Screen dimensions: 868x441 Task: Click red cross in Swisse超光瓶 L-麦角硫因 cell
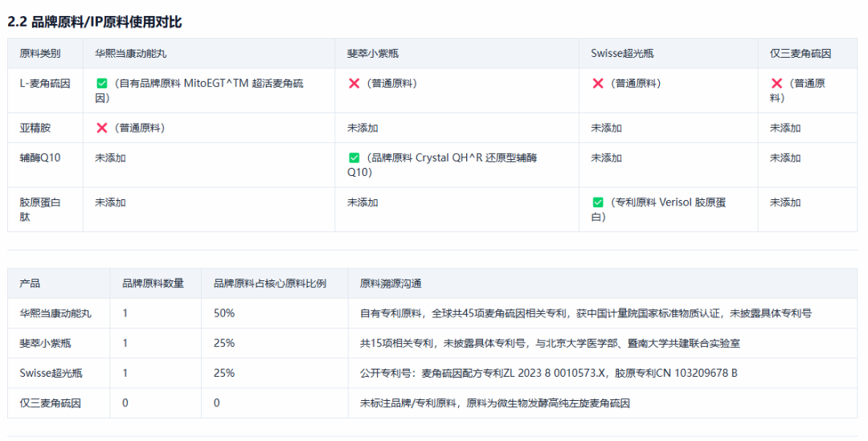598,84
